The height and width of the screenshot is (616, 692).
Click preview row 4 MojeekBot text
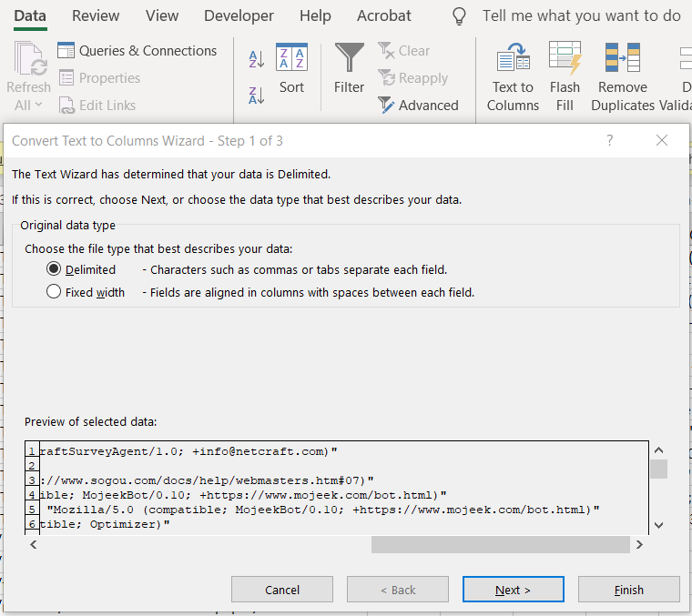tap(243, 495)
